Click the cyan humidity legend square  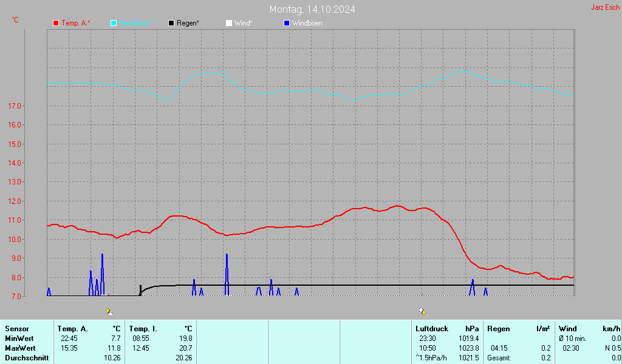click(x=114, y=23)
